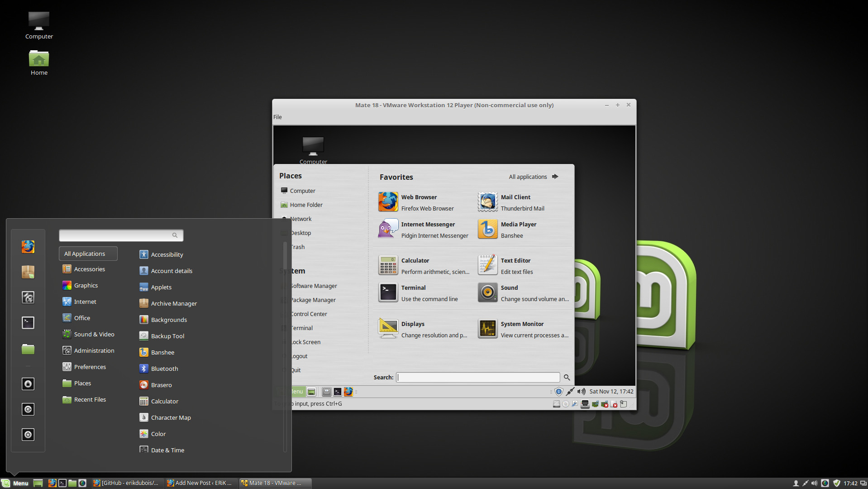
Task: Open the Administration category
Action: [x=88, y=350]
